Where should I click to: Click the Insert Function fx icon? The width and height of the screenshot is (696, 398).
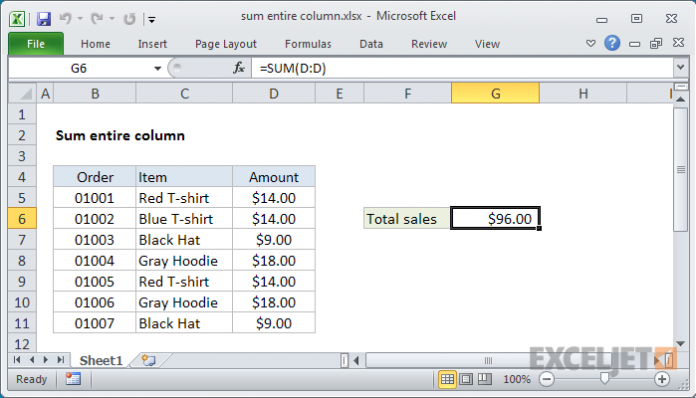click(x=238, y=68)
